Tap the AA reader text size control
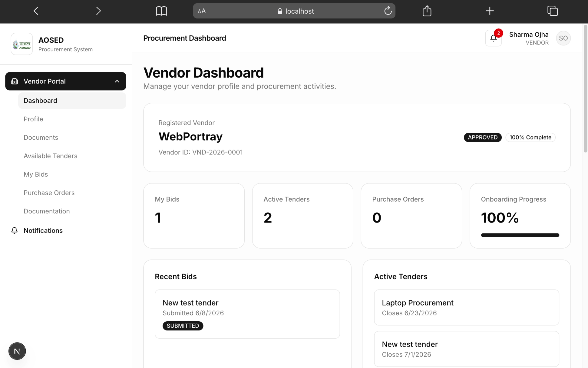The height and width of the screenshot is (368, 588). click(x=202, y=11)
